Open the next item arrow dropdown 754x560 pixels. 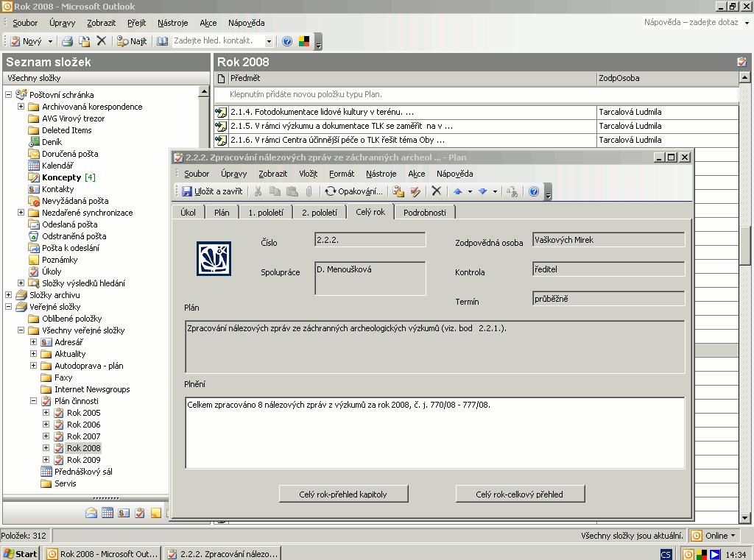coord(495,191)
